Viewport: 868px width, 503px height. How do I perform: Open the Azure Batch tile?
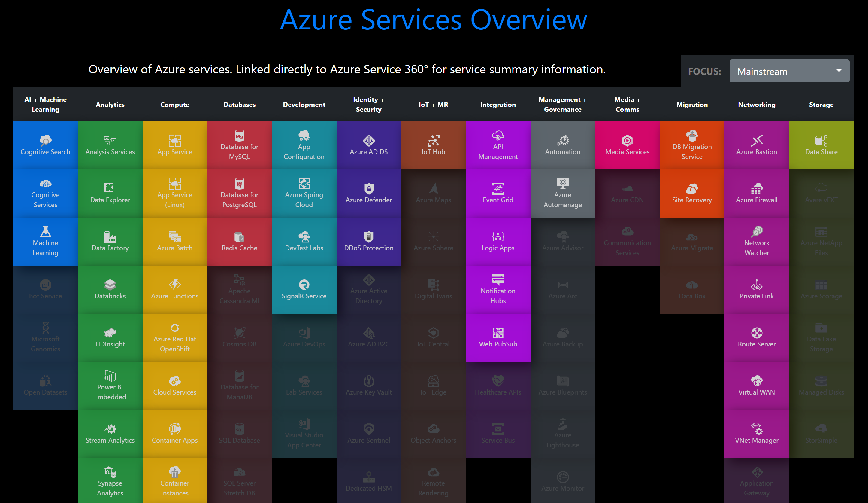[175, 241]
